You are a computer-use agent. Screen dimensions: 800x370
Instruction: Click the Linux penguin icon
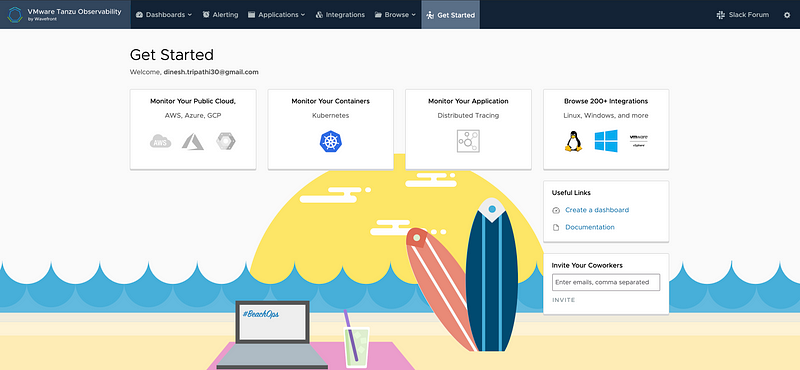[x=573, y=141]
